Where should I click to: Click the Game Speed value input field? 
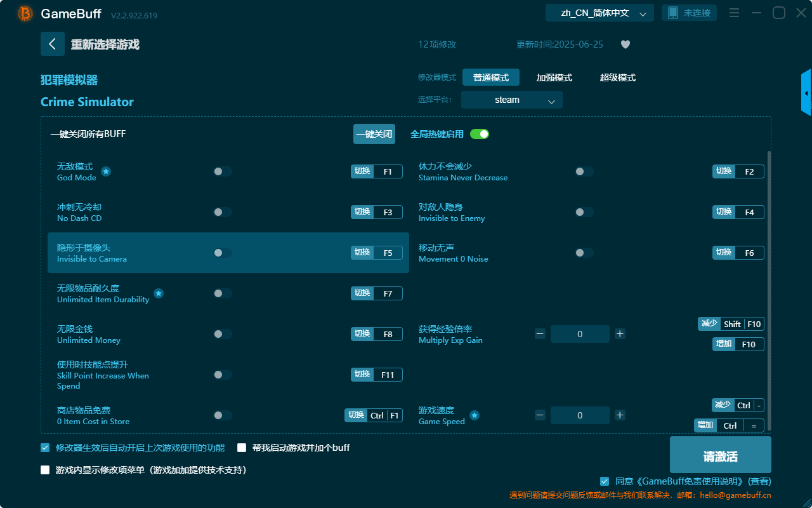(579, 415)
